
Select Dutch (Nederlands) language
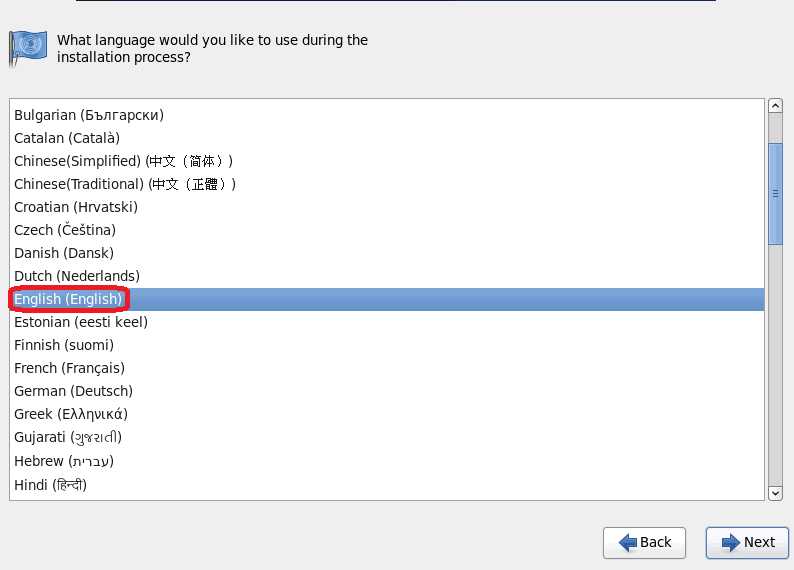click(x=386, y=276)
